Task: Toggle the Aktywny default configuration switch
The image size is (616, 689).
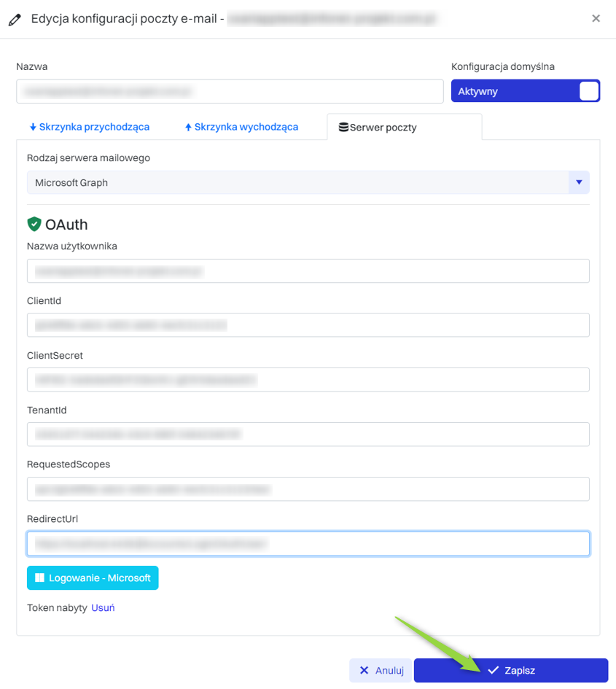Action: pos(588,91)
